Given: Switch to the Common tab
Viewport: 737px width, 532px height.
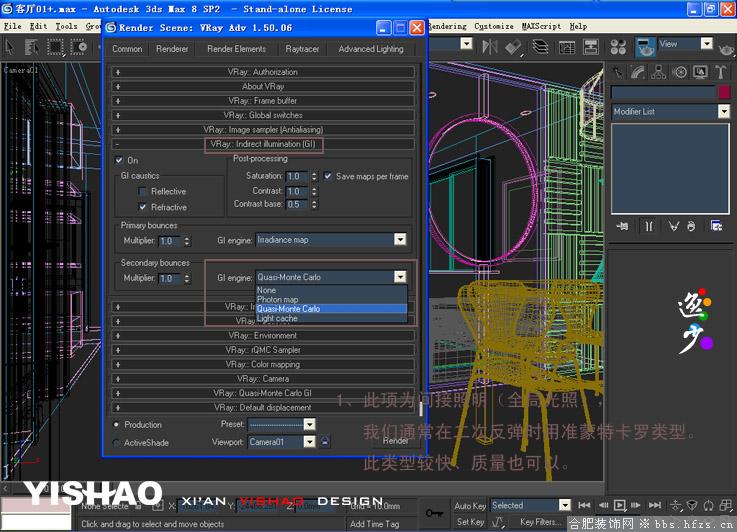Looking at the screenshot, I should click(x=127, y=49).
